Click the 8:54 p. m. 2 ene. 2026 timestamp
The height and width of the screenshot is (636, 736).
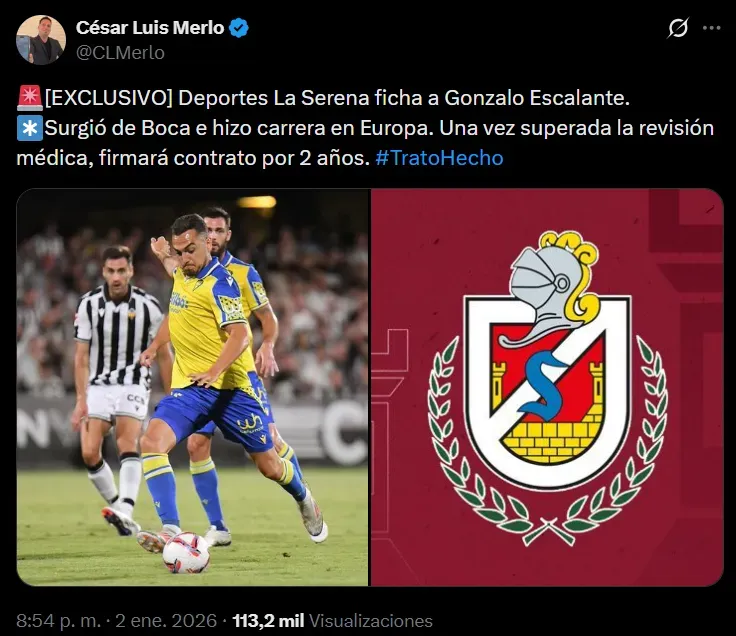[116, 621]
